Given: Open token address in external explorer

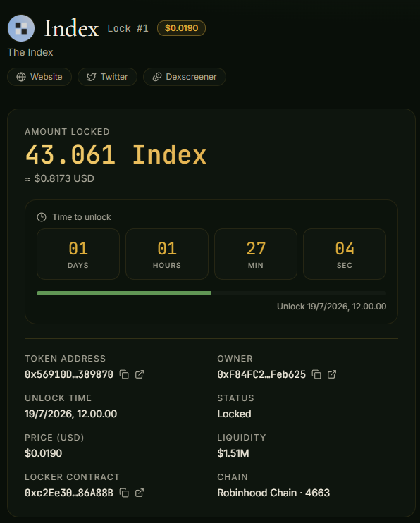Looking at the screenshot, I should click(140, 374).
